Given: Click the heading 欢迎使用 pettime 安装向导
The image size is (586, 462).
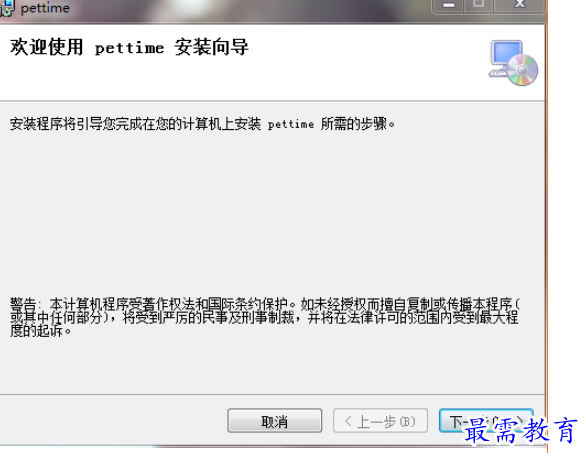Looking at the screenshot, I should [129, 47].
